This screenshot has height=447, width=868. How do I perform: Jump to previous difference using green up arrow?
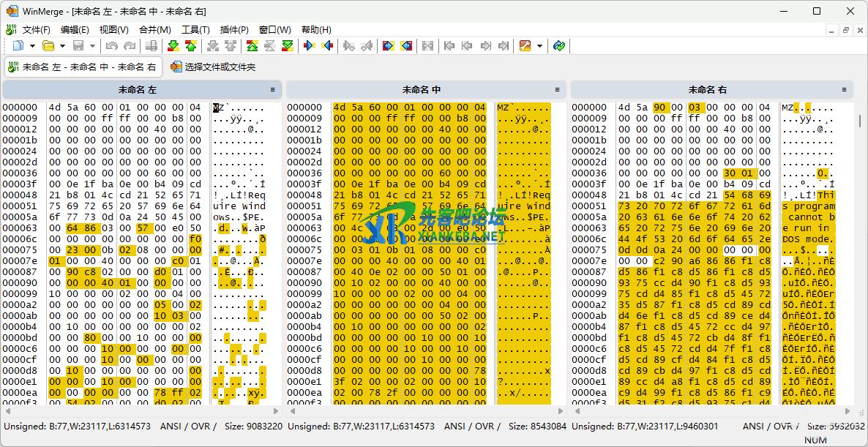click(190, 46)
